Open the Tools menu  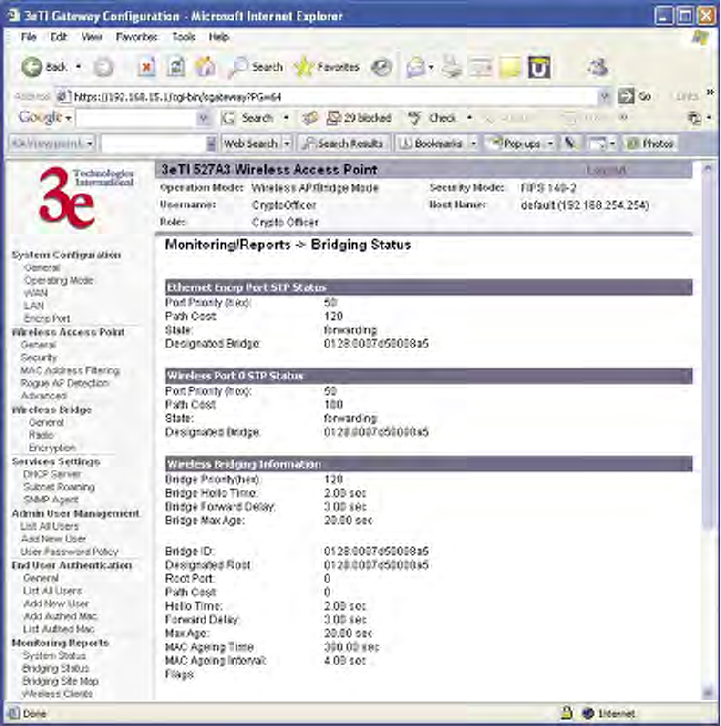tap(184, 37)
